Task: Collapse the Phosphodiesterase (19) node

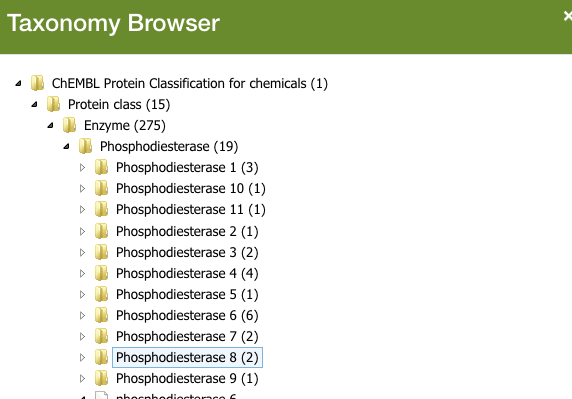Action: tap(66, 147)
